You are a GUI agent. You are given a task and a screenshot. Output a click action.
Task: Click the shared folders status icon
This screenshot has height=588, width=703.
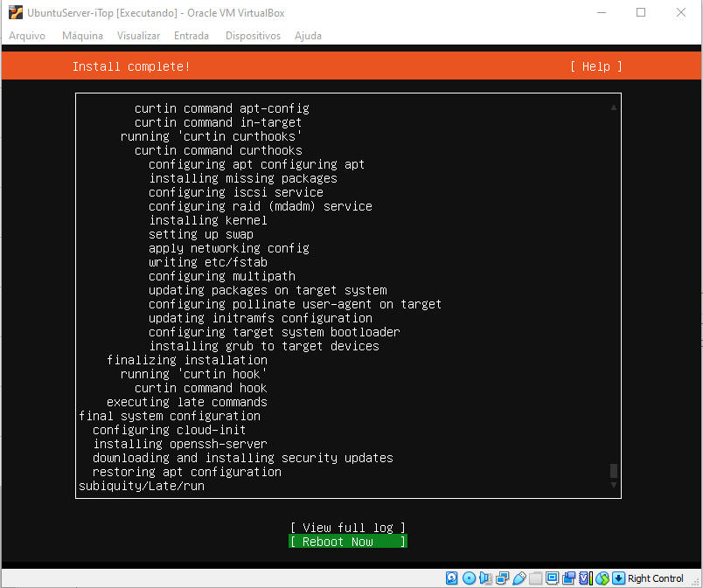point(535,578)
